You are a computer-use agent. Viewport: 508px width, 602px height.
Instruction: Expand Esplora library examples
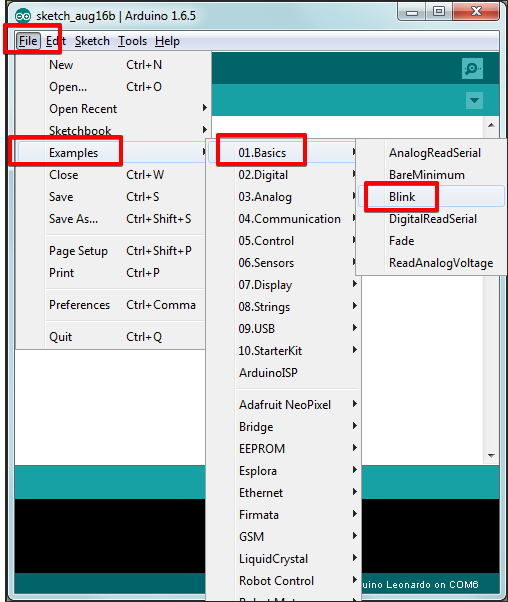[283, 471]
